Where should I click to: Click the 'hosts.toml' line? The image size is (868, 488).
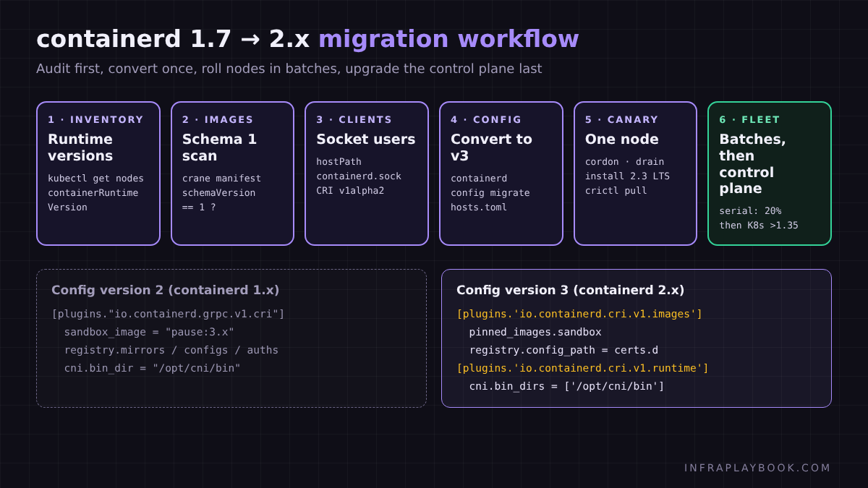coord(479,207)
